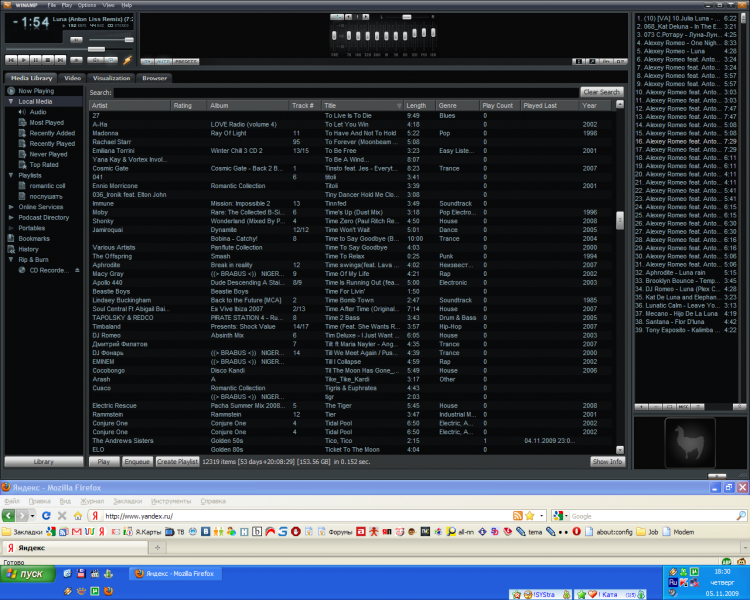Click the Winamp volume slider
The image size is (750, 600).
pyautogui.click(x=110, y=40)
